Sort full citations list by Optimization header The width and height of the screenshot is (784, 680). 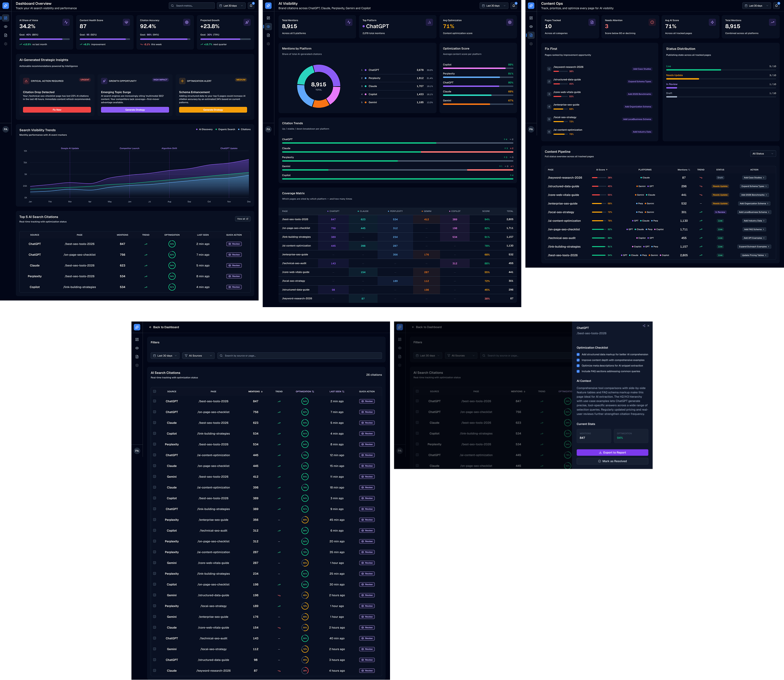click(305, 392)
